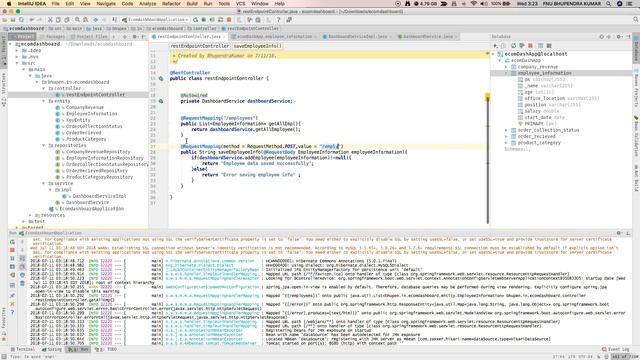Stop the running app in the Run panel
The image size is (640, 360).
click(x=12, y=250)
